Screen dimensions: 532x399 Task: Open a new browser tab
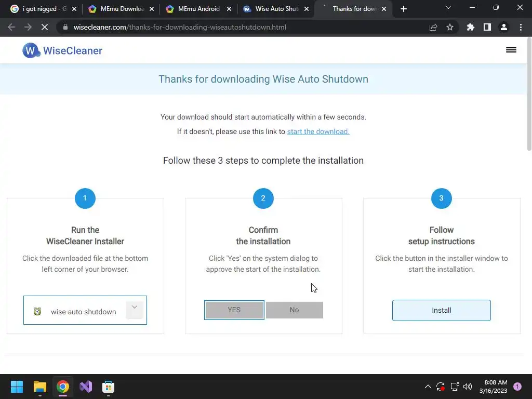403,9
